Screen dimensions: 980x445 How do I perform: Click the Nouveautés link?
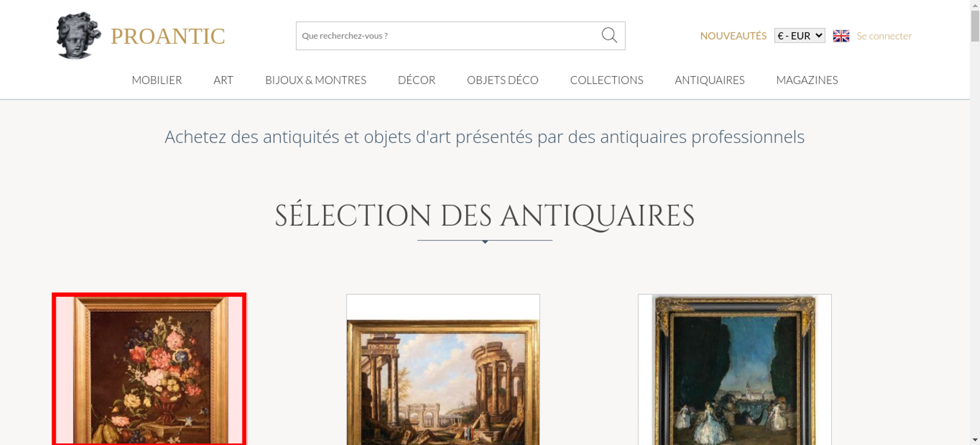click(733, 36)
